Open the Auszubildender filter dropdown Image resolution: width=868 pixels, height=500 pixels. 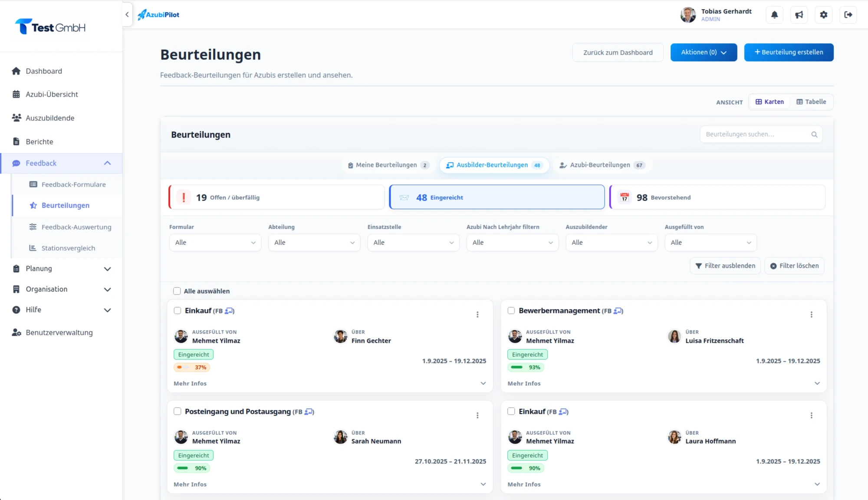point(612,243)
